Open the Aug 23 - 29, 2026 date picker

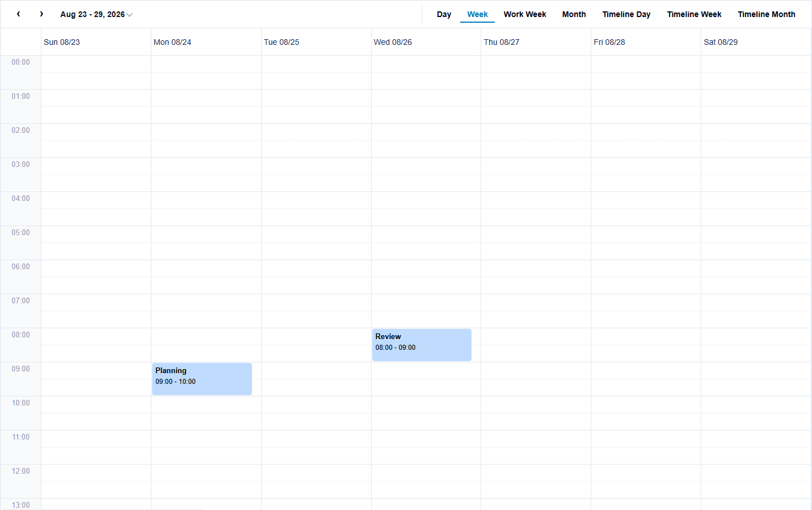(96, 14)
